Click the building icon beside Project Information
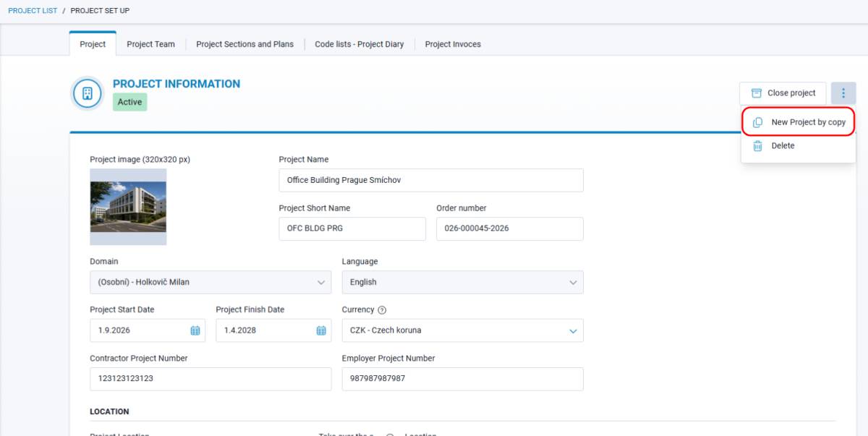 pos(88,93)
